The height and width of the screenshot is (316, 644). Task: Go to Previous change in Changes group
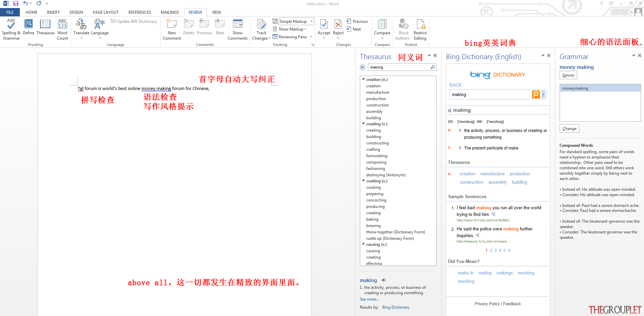(357, 21)
